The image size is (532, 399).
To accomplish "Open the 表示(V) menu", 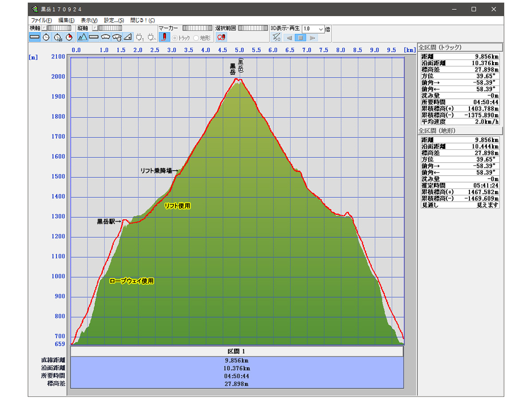I will (x=89, y=20).
